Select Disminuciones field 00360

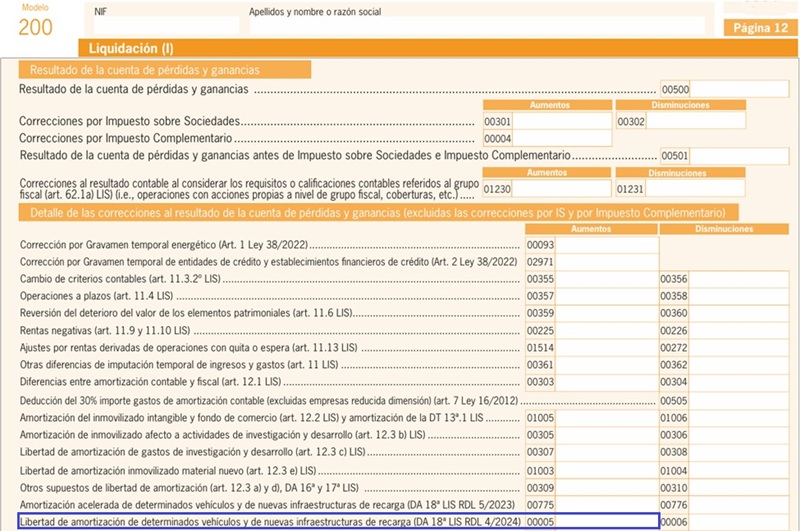[x=739, y=313]
